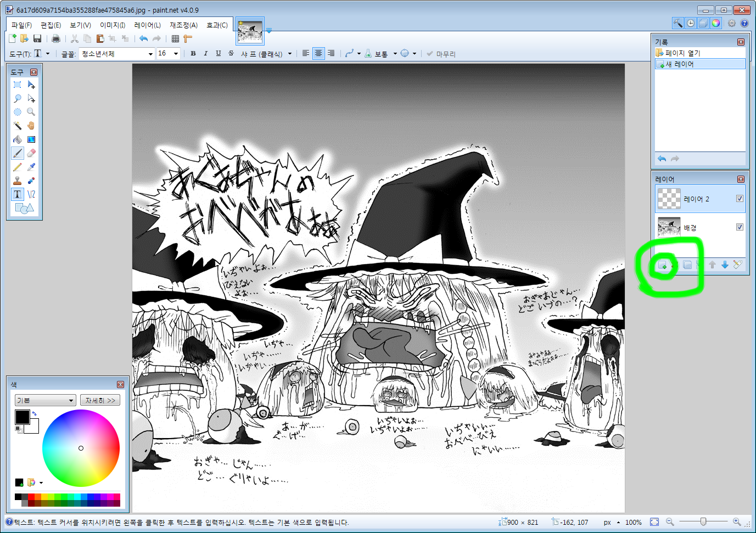Step back with History panel undo arrow
This screenshot has height=533, width=756.
[662, 159]
